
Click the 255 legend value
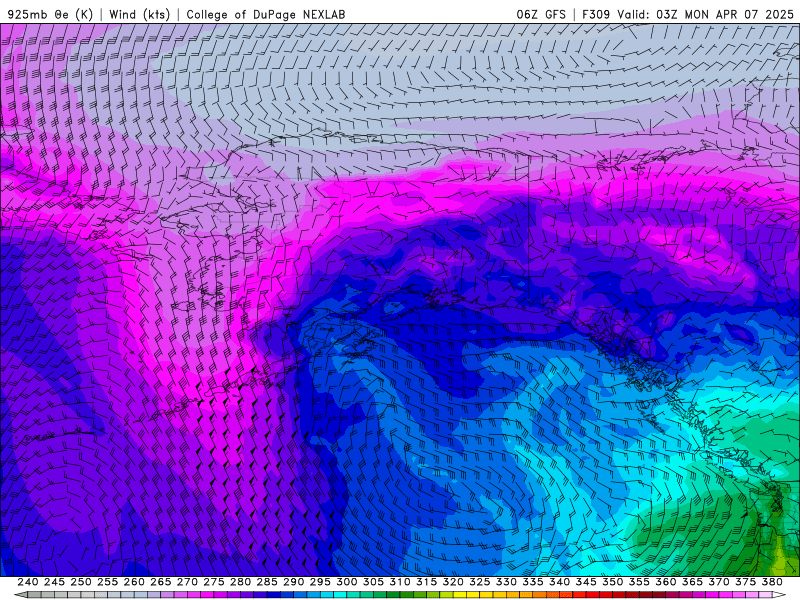(107, 582)
